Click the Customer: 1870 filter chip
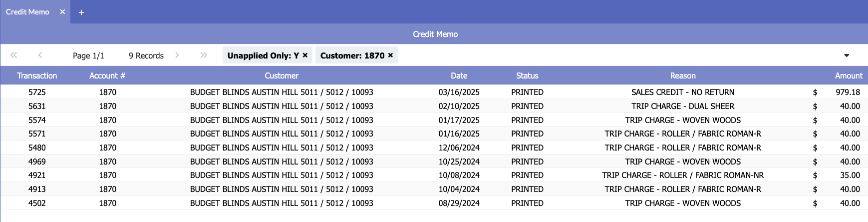This screenshot has width=868, height=222. pos(356,55)
